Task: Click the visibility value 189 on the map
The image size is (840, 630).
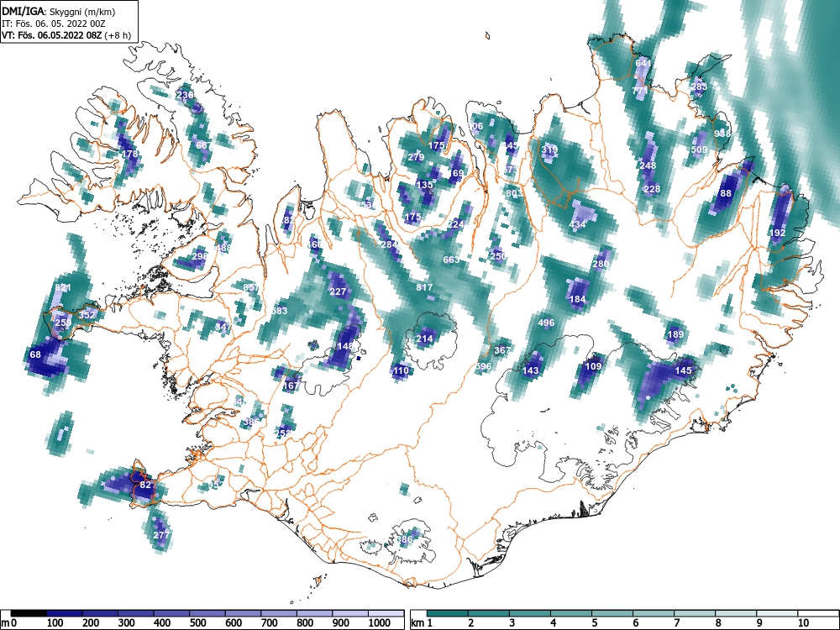Action: click(675, 335)
